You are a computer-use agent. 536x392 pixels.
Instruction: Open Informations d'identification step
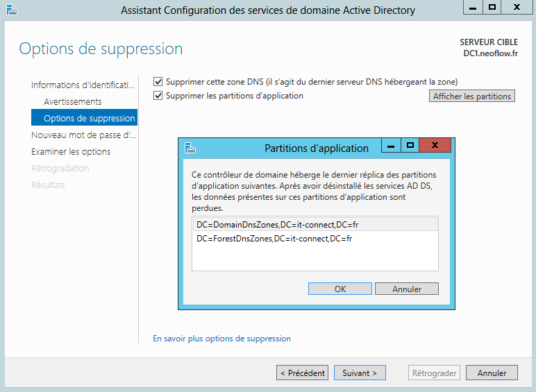83,85
